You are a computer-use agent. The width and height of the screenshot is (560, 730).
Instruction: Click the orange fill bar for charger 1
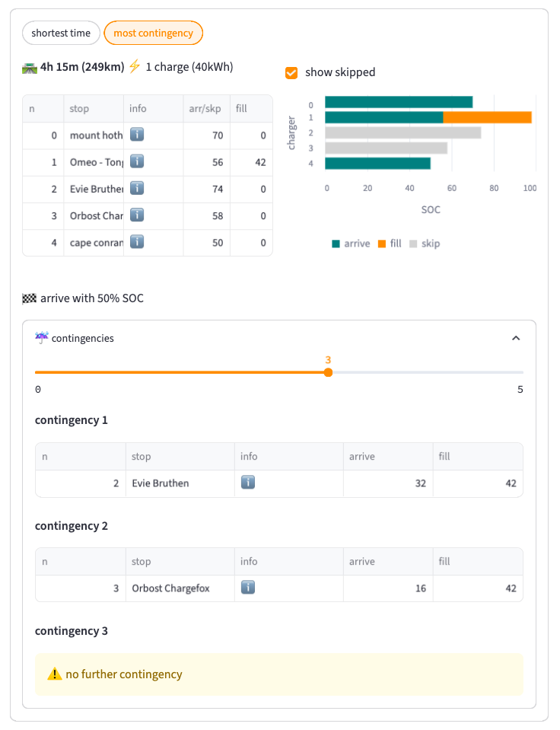487,117
